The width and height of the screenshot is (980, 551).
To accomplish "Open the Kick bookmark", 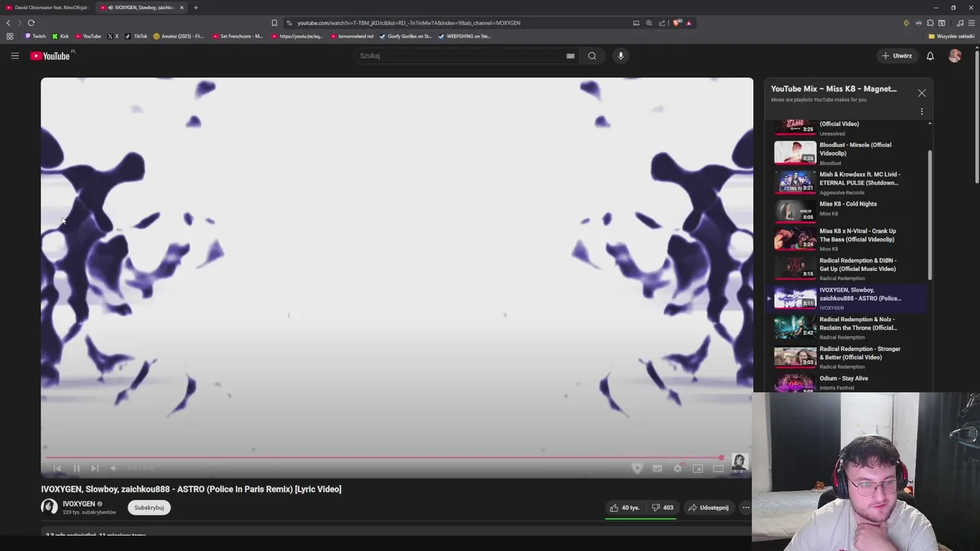I will tap(60, 36).
